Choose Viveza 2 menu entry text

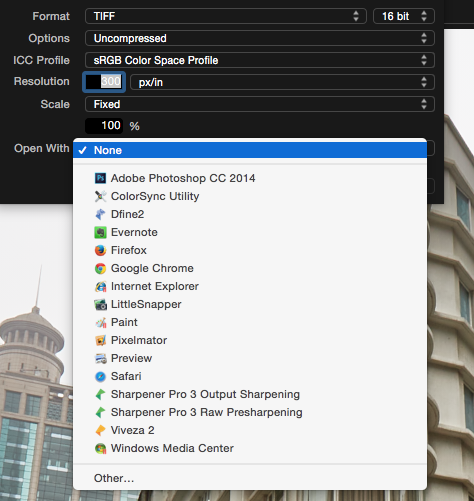coord(132,430)
